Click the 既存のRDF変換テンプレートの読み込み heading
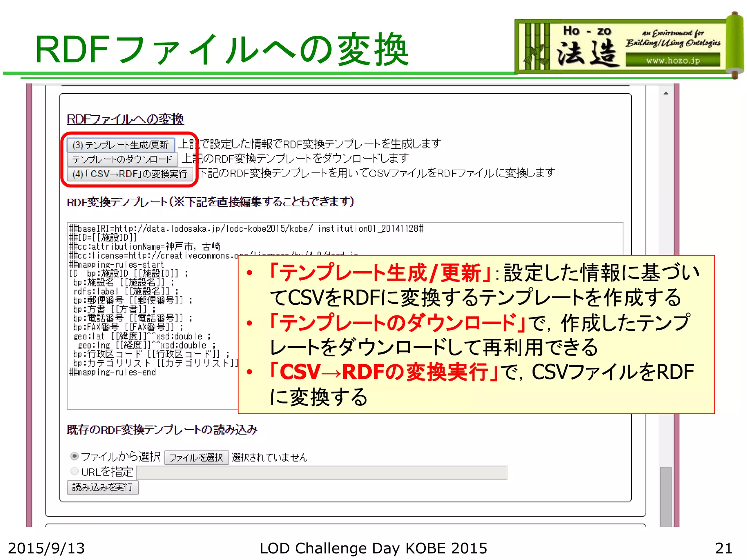747x560 pixels. tap(162, 430)
